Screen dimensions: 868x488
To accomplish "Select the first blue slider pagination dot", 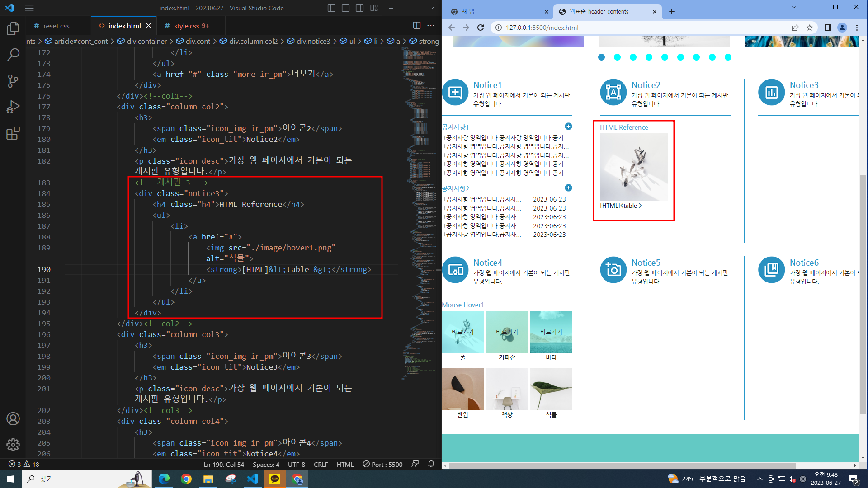I will (601, 57).
